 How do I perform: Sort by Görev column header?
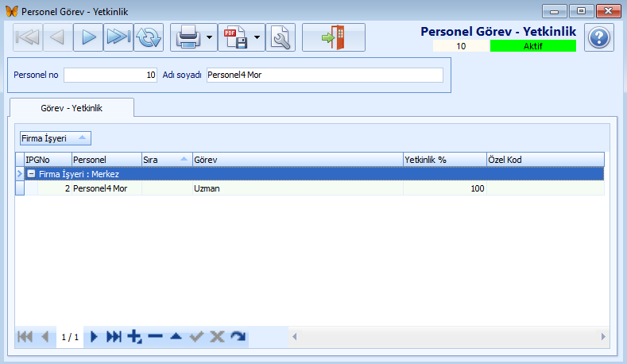coord(298,160)
